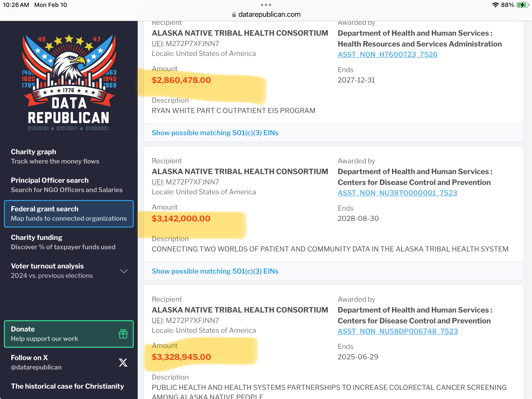Click description RYAN WHITE PART C OUTPATIENT EIS PROGRAM
The width and height of the screenshot is (532, 399).
pyautogui.click(x=233, y=111)
